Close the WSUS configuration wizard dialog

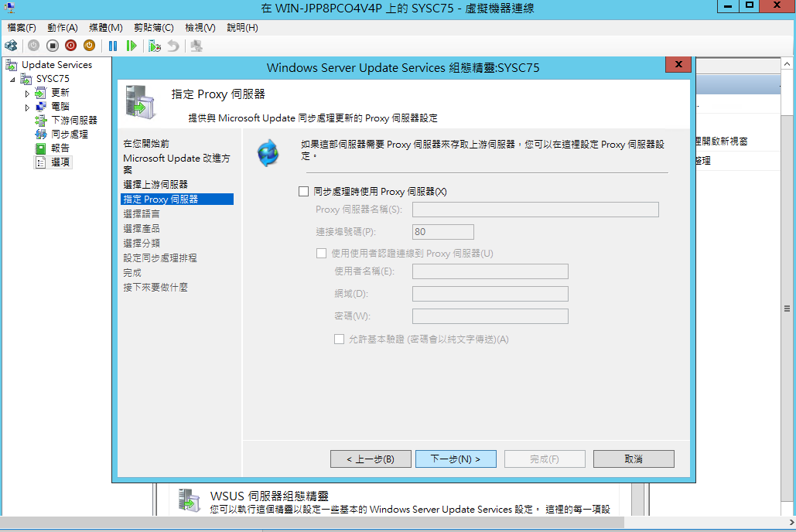tap(678, 64)
